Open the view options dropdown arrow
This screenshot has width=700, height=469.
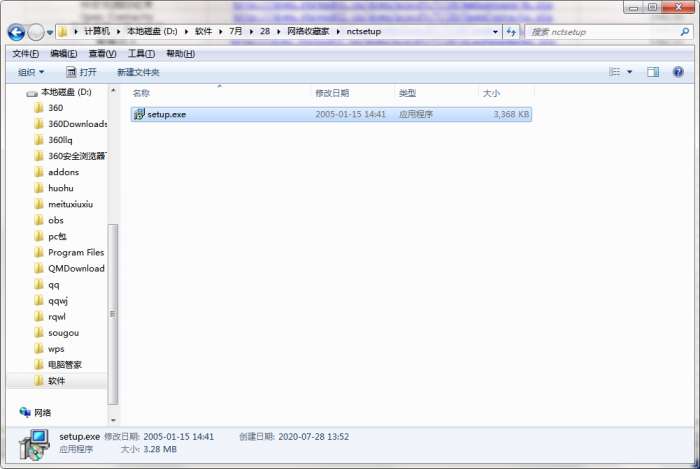tap(629, 72)
